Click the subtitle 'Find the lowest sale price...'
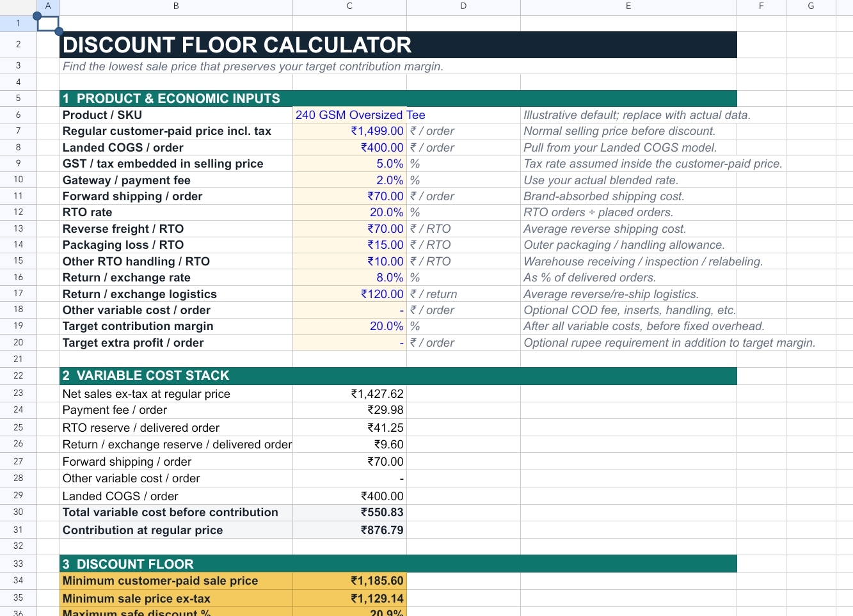 tap(253, 67)
